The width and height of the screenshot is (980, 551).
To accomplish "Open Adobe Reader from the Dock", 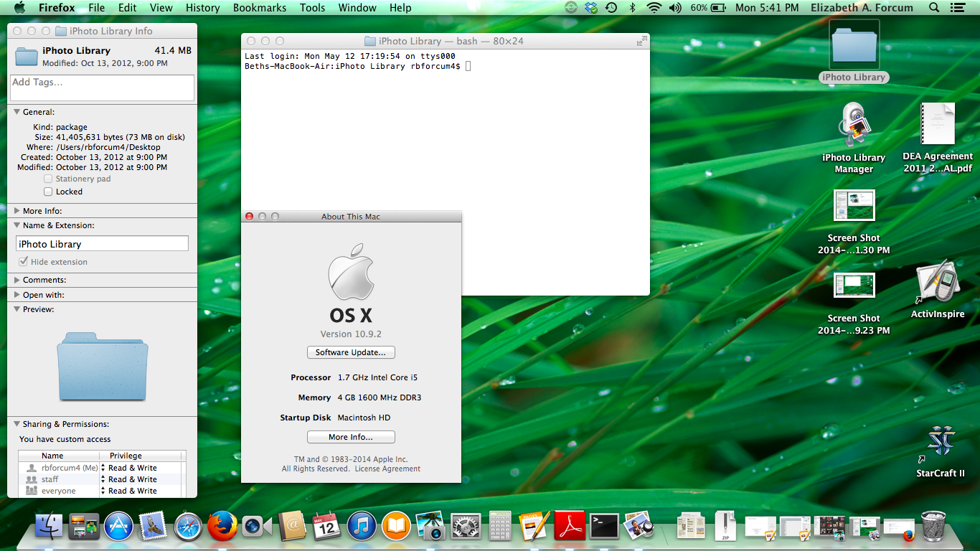I will pos(570,527).
